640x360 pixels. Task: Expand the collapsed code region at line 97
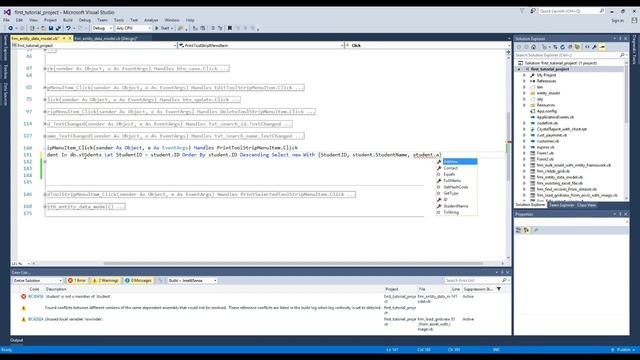[x=45, y=112]
